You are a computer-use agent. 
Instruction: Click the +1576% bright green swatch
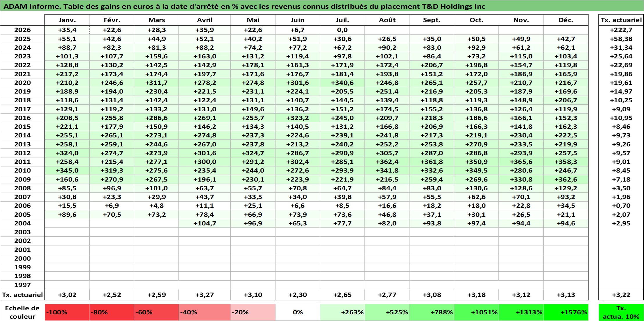[566, 312]
